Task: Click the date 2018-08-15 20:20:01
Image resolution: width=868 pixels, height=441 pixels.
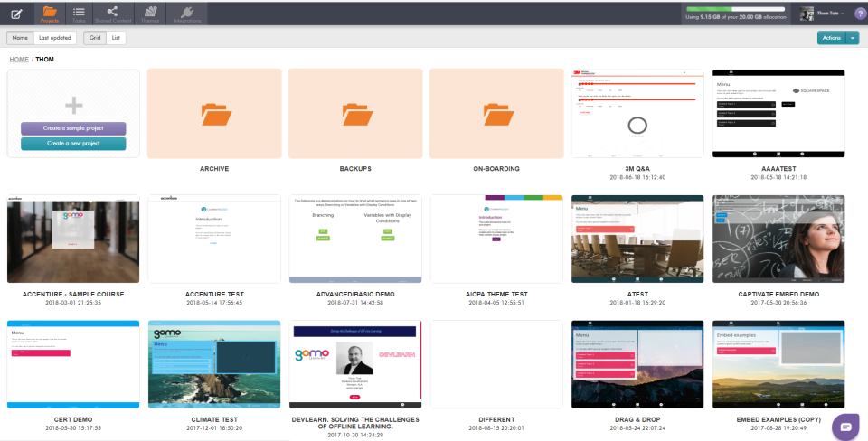Action: click(496, 428)
